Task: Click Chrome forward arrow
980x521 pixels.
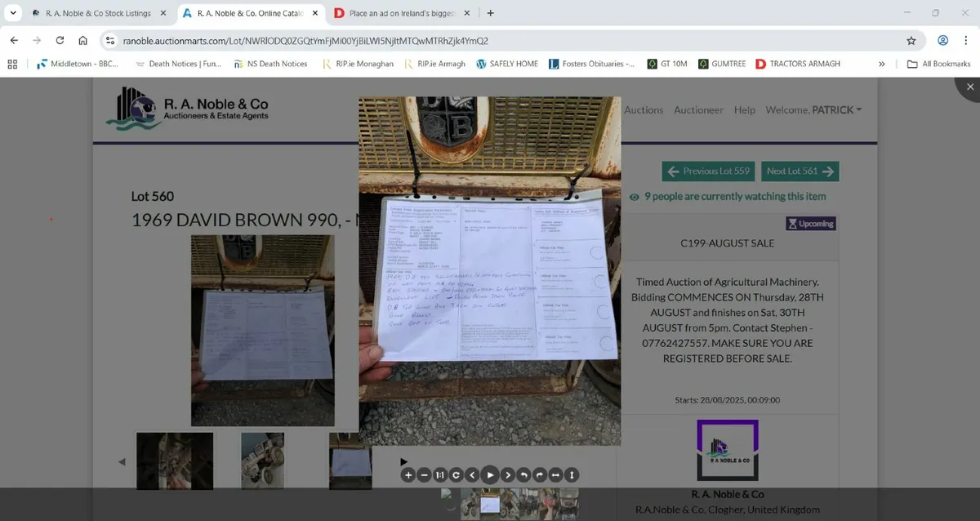Action: pyautogui.click(x=37, y=40)
